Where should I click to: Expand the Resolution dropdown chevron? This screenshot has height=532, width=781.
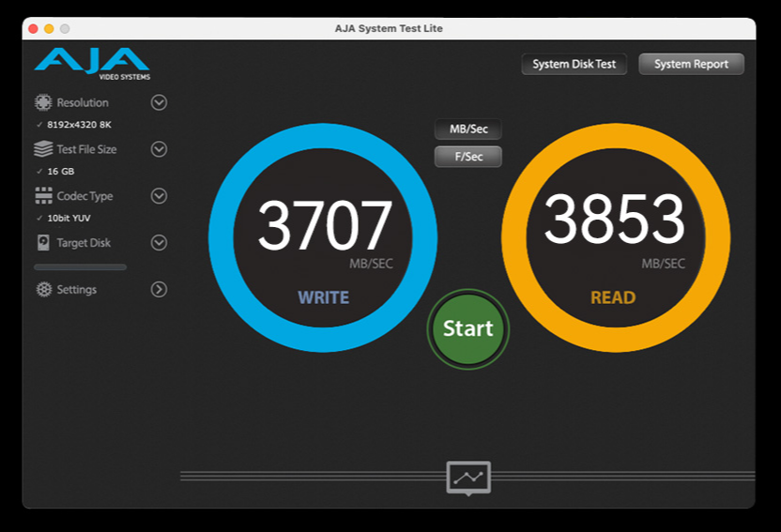pos(159,102)
